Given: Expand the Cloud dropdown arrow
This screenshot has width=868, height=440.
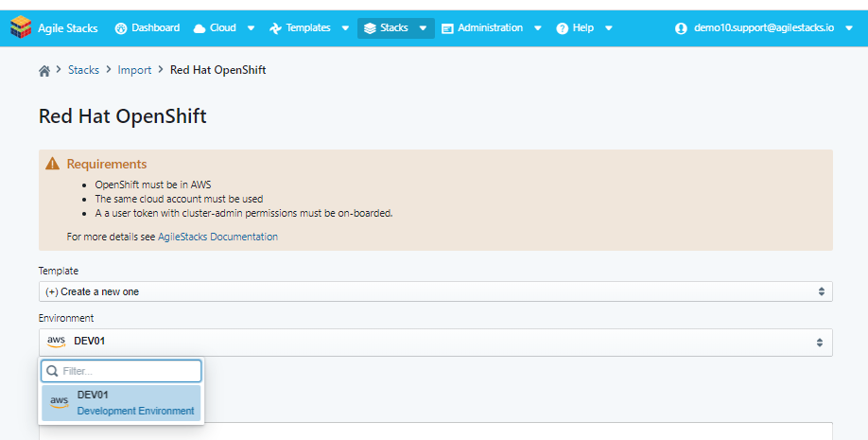Looking at the screenshot, I should point(251,28).
